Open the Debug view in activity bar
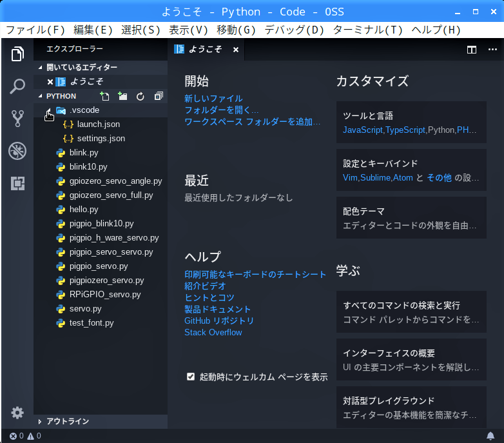Screen dimensions: 504x443 point(17,151)
